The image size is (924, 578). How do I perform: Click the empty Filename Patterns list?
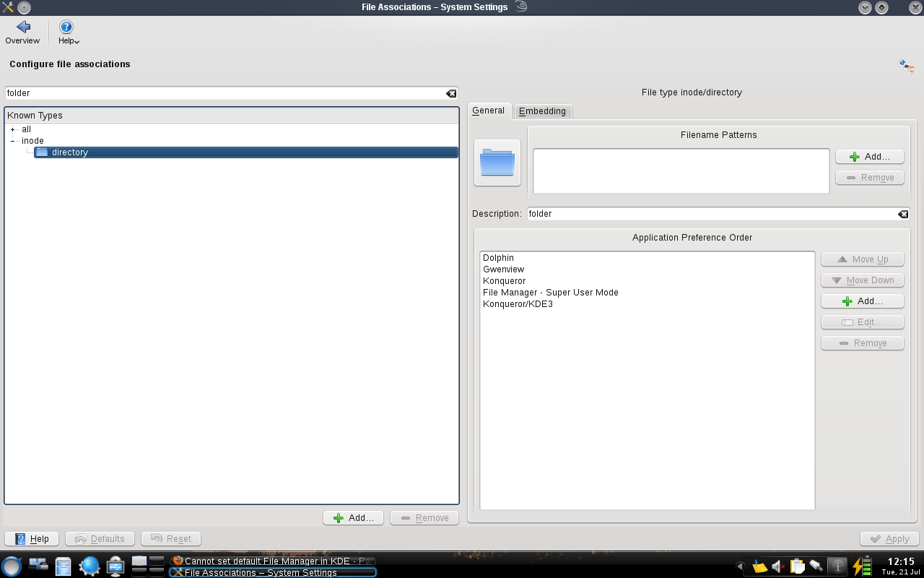pos(681,171)
